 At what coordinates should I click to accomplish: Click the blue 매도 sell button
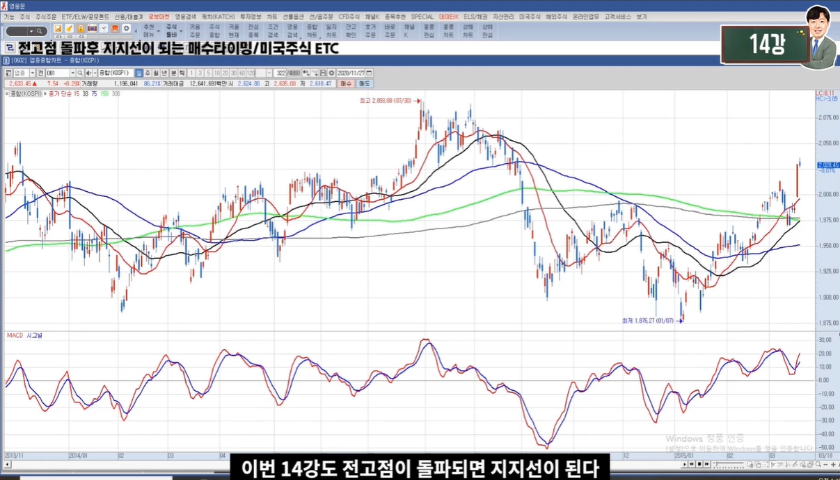click(364, 84)
